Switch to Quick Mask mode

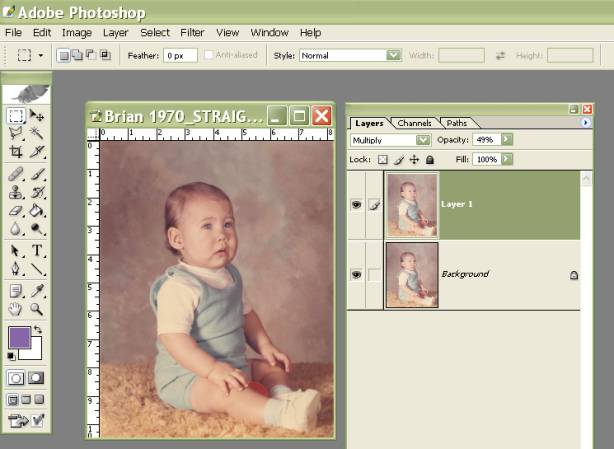point(36,378)
